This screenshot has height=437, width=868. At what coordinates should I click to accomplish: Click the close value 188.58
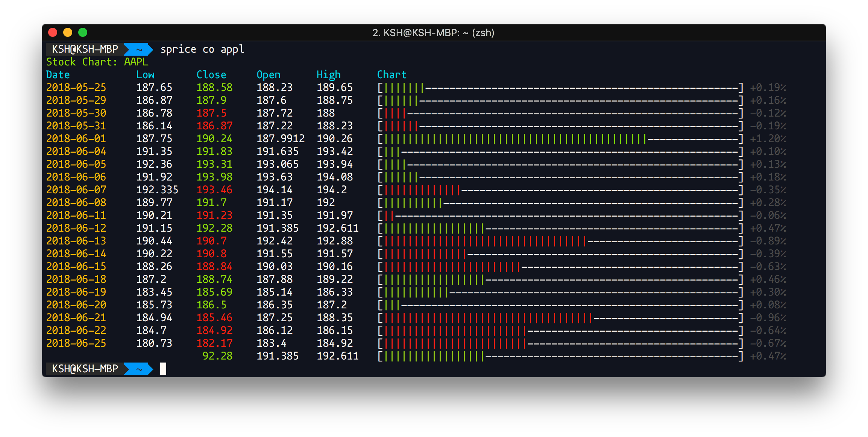[214, 87]
